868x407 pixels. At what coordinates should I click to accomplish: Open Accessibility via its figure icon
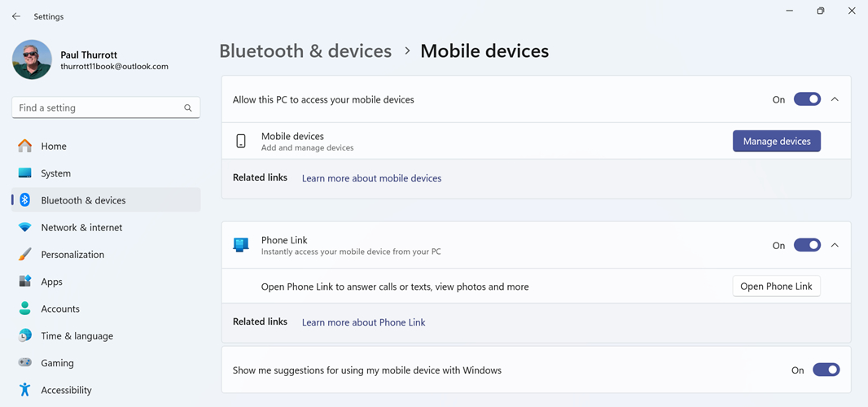tap(25, 390)
